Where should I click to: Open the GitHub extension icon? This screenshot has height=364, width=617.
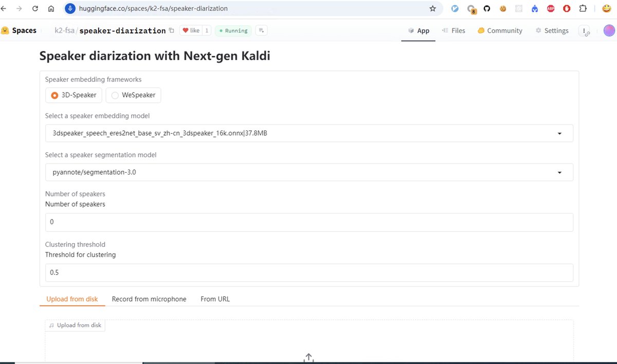coord(487,9)
